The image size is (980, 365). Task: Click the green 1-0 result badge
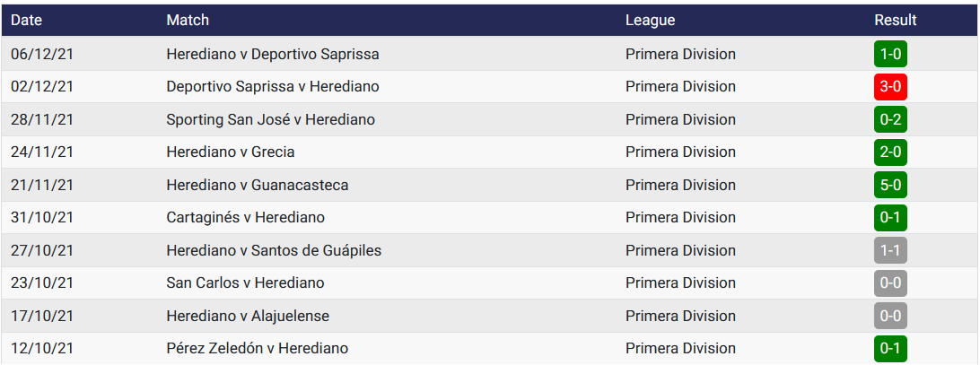click(890, 54)
